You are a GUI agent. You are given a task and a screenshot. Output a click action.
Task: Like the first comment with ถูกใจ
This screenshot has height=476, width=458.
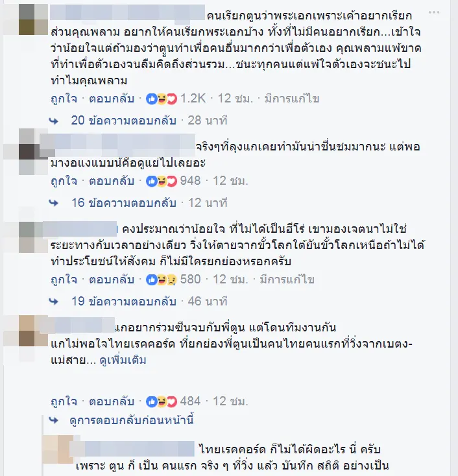coord(64,99)
